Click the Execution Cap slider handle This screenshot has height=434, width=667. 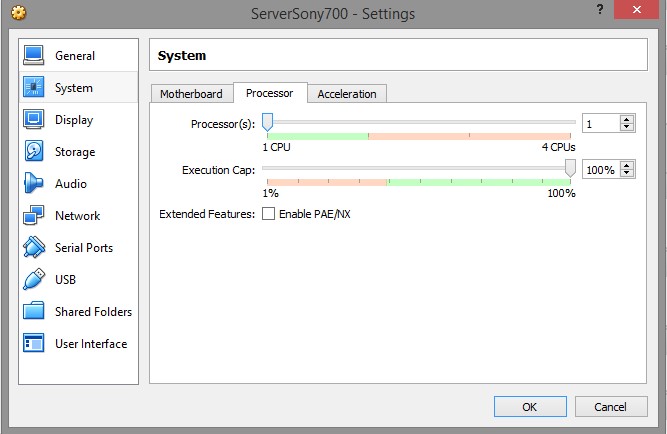click(570, 168)
